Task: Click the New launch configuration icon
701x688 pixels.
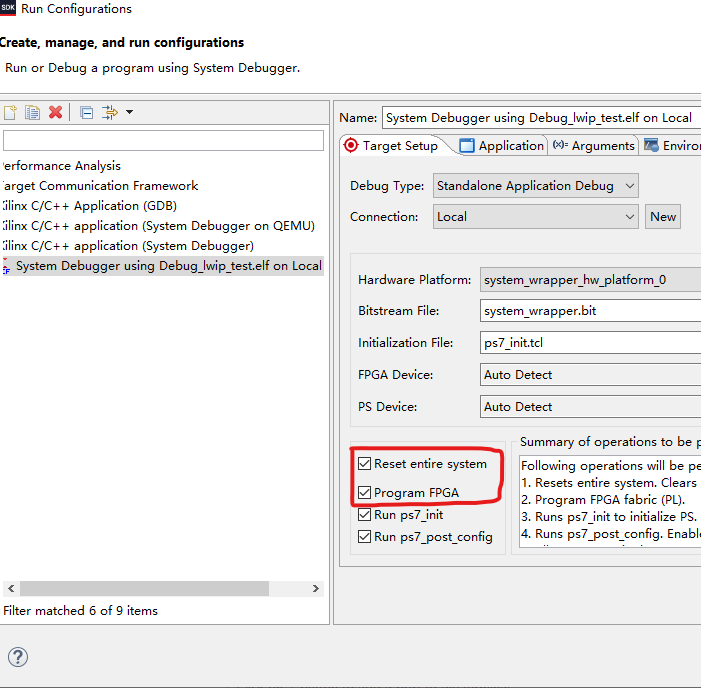Action: click(x=10, y=113)
